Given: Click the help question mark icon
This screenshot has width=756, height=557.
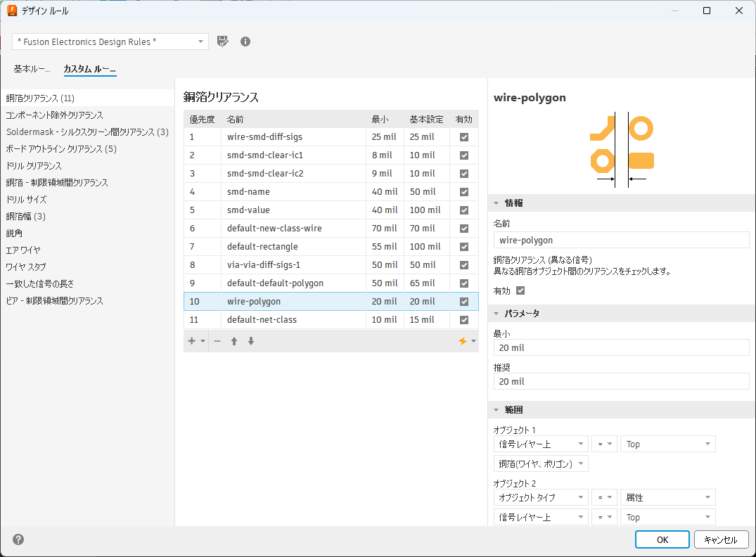Looking at the screenshot, I should click(18, 539).
